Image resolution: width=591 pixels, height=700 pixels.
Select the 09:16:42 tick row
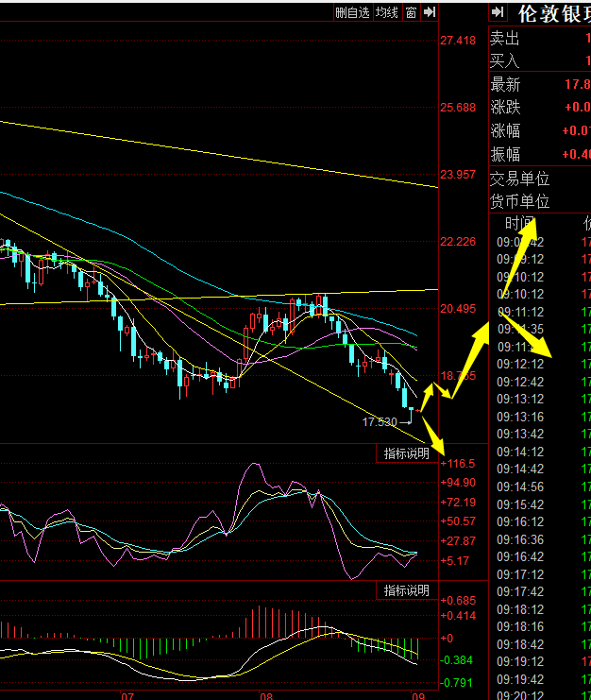point(540,557)
